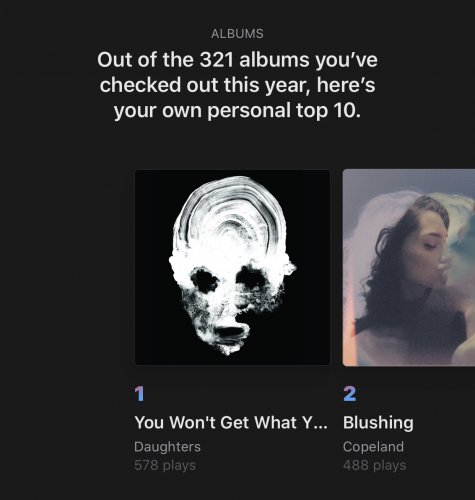Click the skull face in Daughters artwork
Viewport: 475px width, 500px height.
pos(232,267)
